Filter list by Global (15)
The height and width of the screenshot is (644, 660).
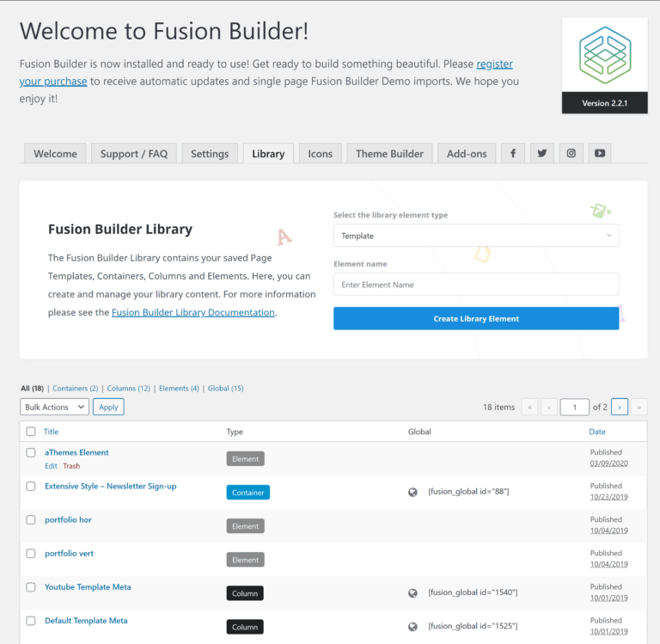point(226,389)
